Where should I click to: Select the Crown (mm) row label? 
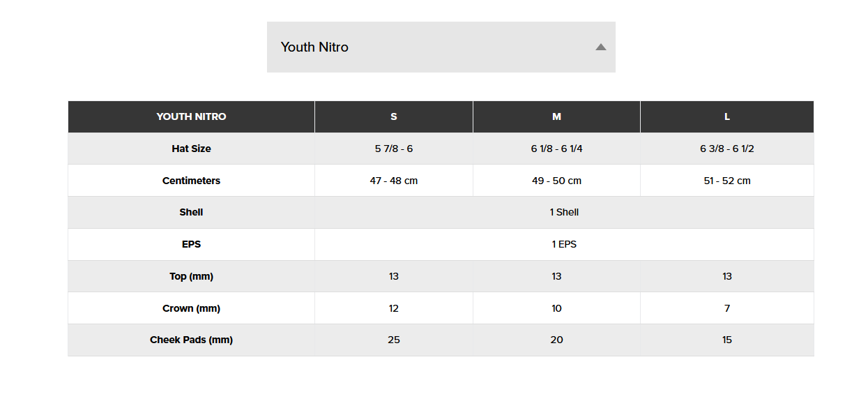(x=191, y=308)
